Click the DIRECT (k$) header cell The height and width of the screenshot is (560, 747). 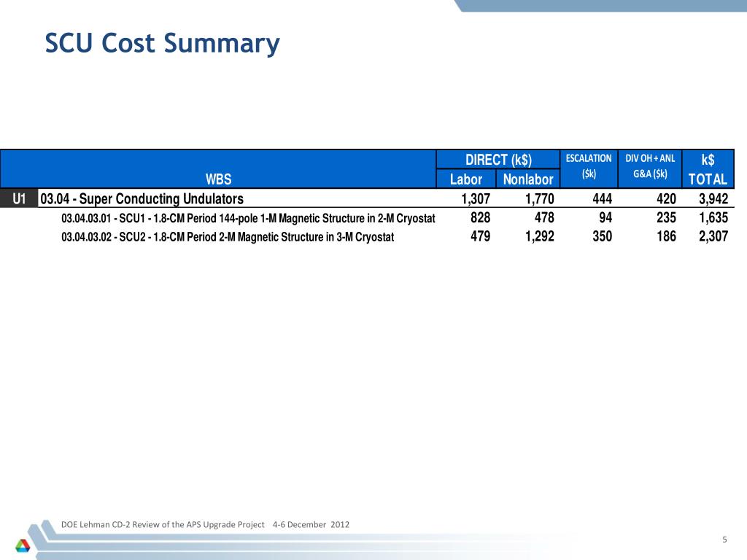pos(498,160)
